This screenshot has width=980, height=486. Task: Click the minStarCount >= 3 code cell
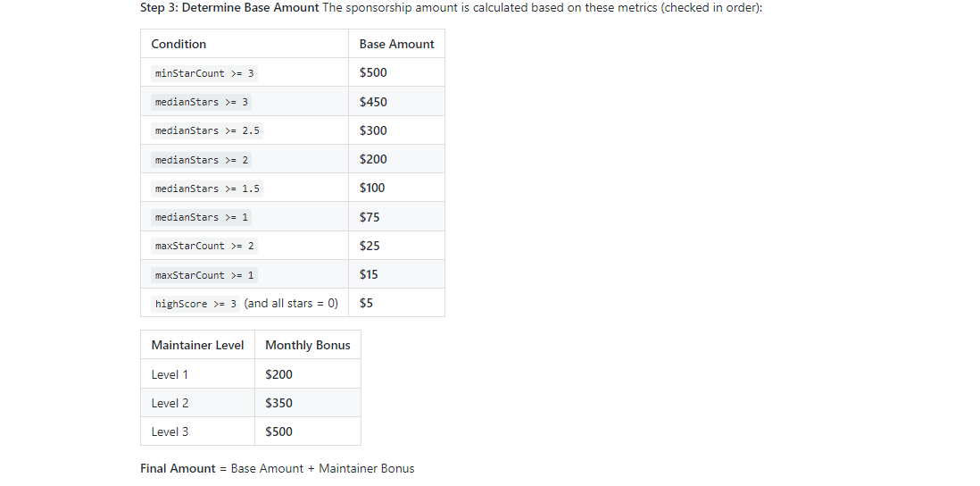click(x=204, y=73)
